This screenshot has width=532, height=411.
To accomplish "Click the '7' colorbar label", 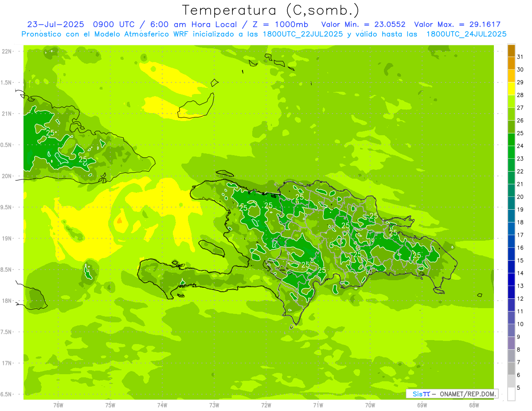I will pyautogui.click(x=519, y=363).
